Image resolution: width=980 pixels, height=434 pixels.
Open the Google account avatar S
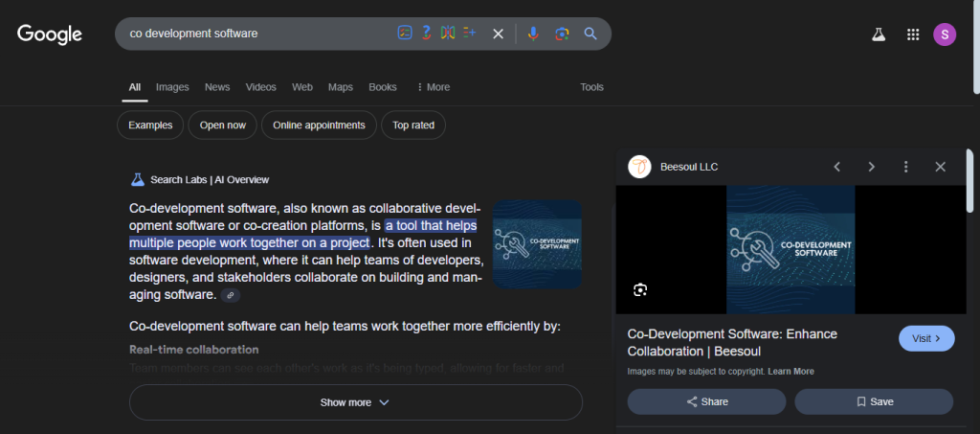click(945, 34)
